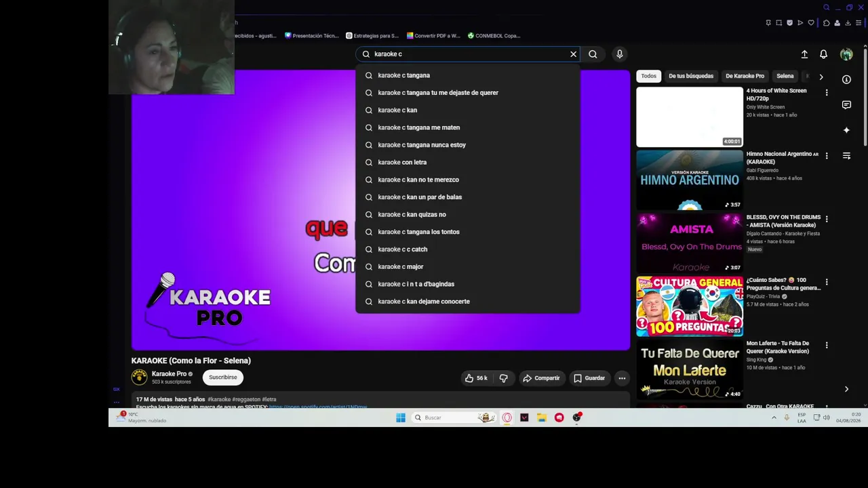This screenshot has width=868, height=488.
Task: Click the Compartir share button
Action: pos(541,378)
